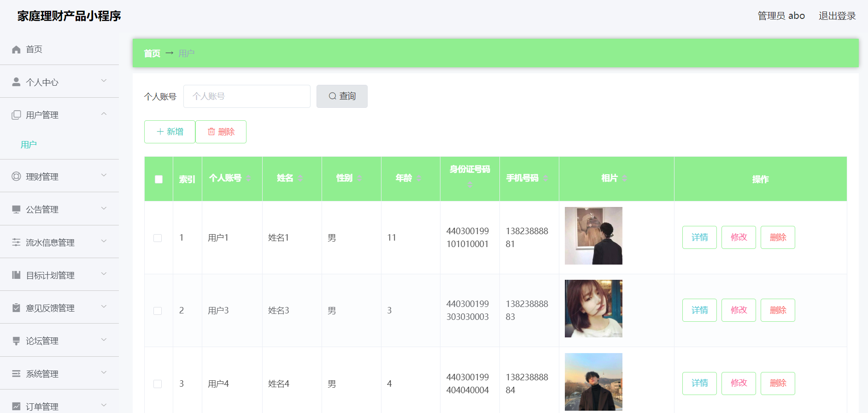Screen dimensions: 868x413
Task: Click the monitor icon for 公告管理
Action: coord(16,209)
